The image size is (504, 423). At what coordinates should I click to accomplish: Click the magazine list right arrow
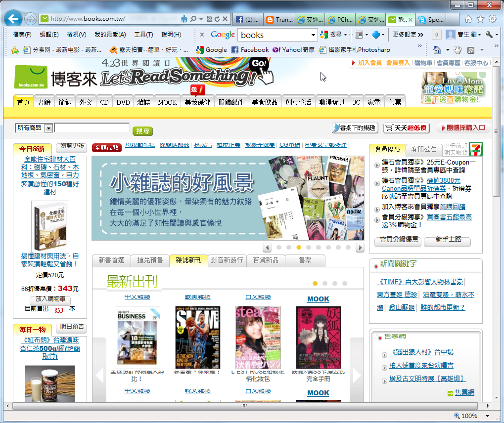[x=357, y=375]
